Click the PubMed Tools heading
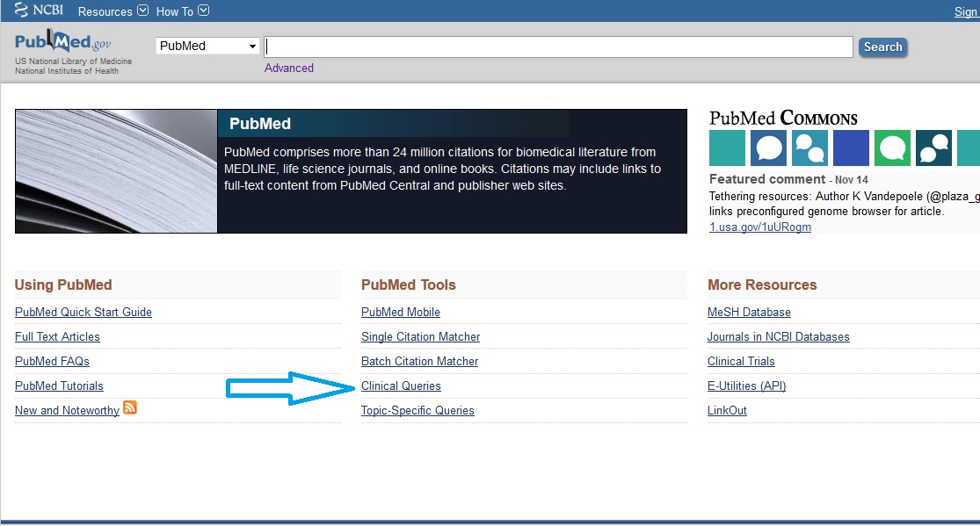Viewport: 980px width, 526px height. pyautogui.click(x=408, y=285)
